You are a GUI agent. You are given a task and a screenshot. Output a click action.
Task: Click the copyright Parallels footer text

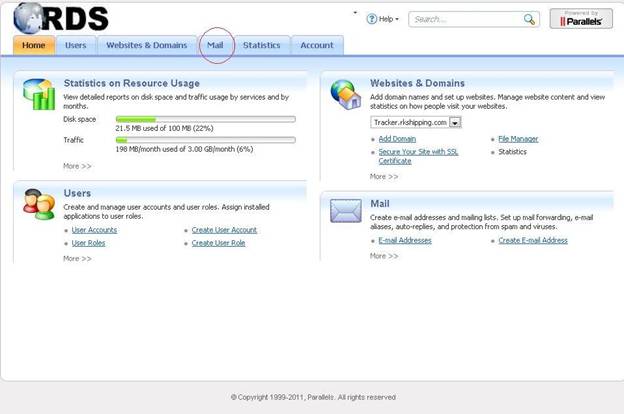point(313,397)
